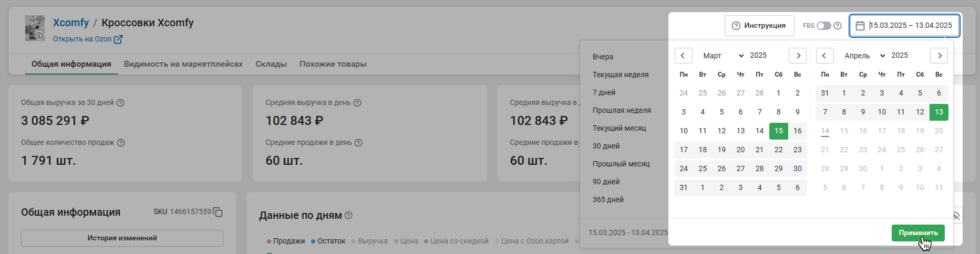Image resolution: width=980 pixels, height=254 pixels.
Task: Choose the 7 дней preset
Action: (604, 92)
